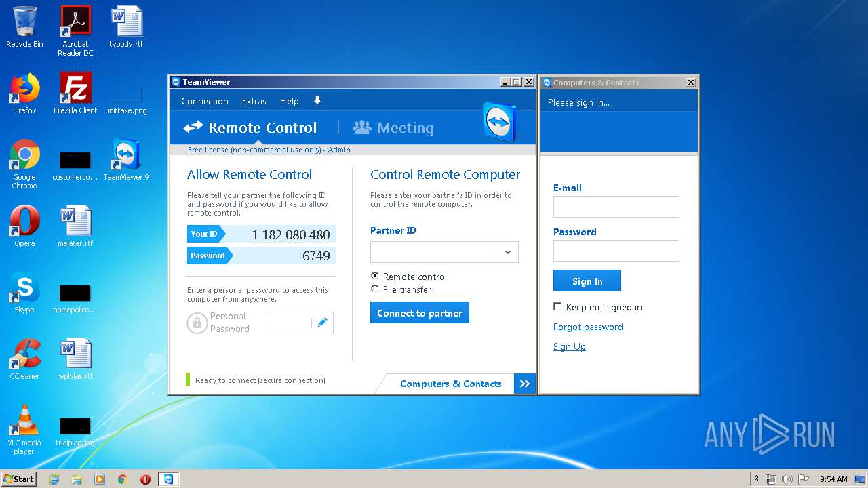Select the tvbody.rtf desktop file
868x488 pixels.
tap(126, 27)
